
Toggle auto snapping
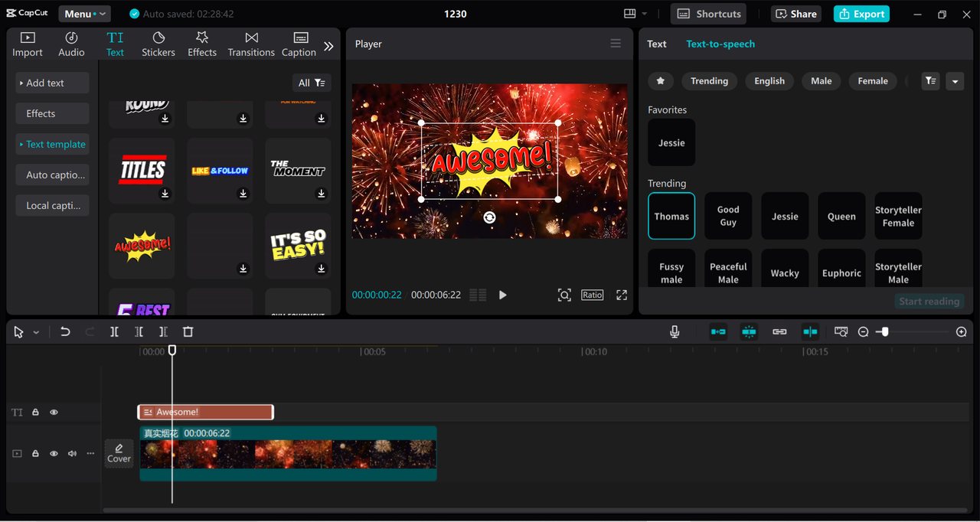pyautogui.click(x=749, y=331)
